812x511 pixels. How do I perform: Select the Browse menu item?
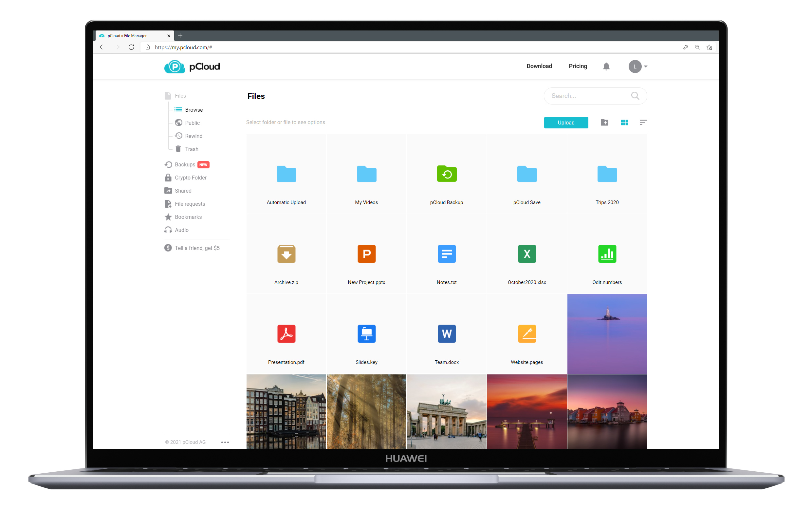tap(193, 109)
